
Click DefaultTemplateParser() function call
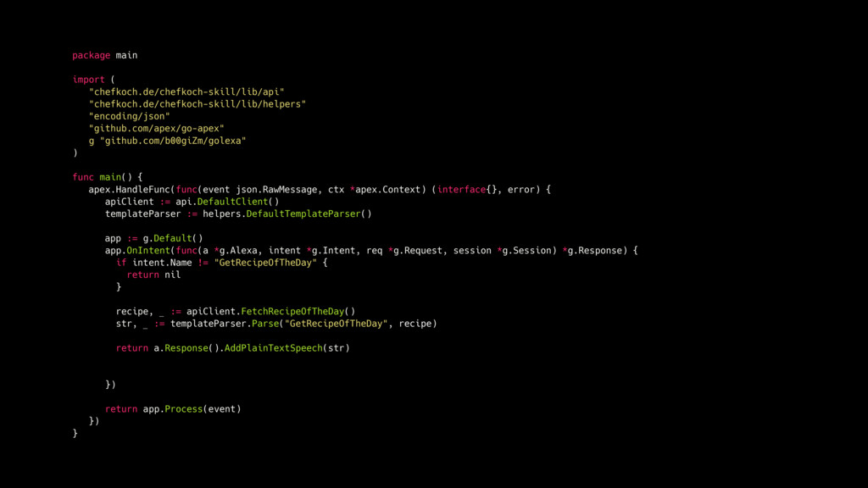(x=309, y=213)
